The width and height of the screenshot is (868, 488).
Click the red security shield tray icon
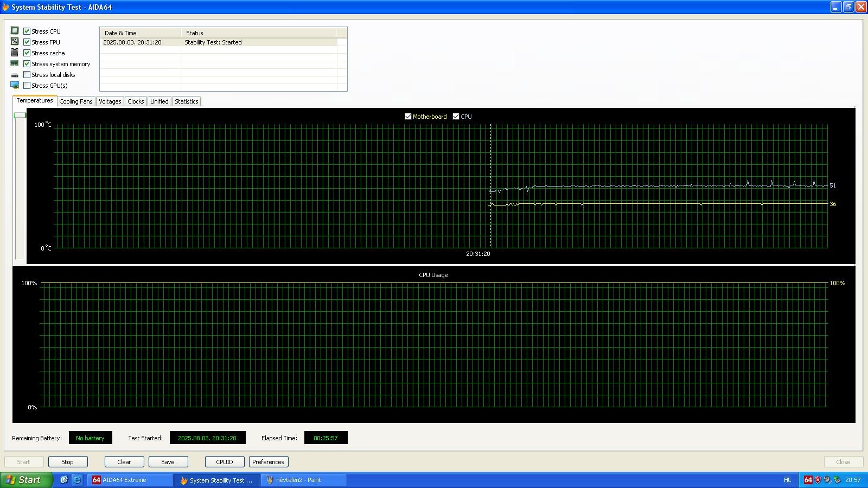pos(818,480)
